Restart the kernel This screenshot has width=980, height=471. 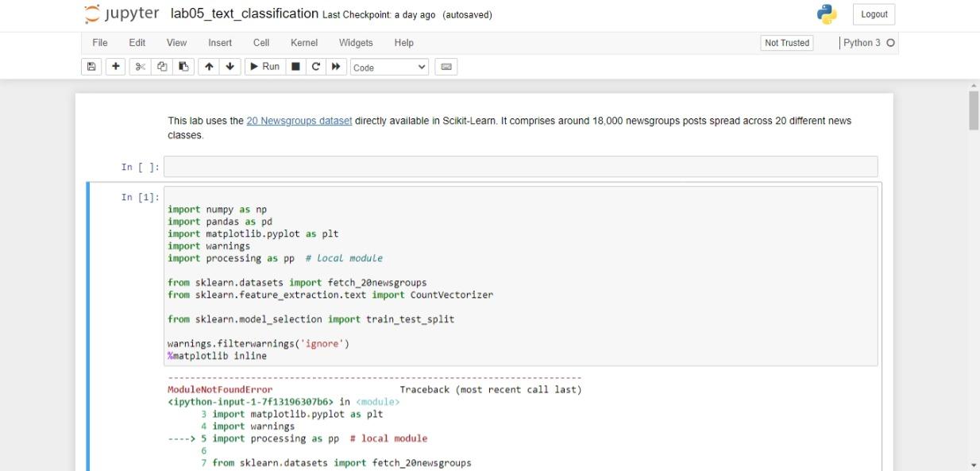click(314, 67)
